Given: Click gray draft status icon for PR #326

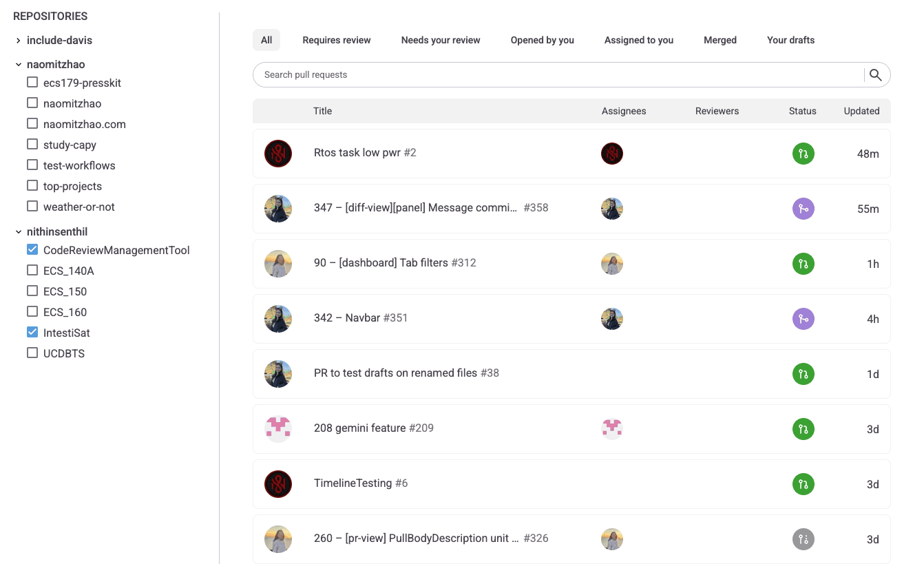Looking at the screenshot, I should tap(803, 539).
